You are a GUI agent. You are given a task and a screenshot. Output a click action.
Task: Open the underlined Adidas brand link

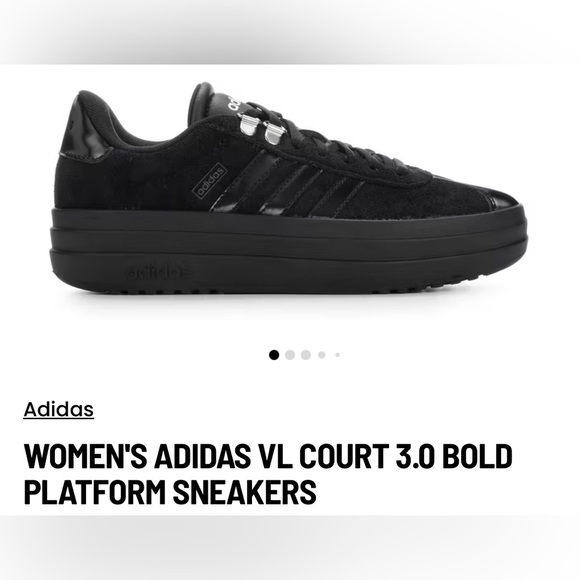tap(59, 409)
